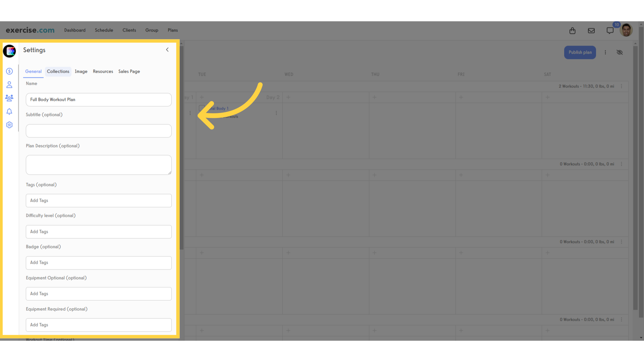Click the shopping bag icon top right
This screenshot has width=644, height=362.
click(572, 31)
